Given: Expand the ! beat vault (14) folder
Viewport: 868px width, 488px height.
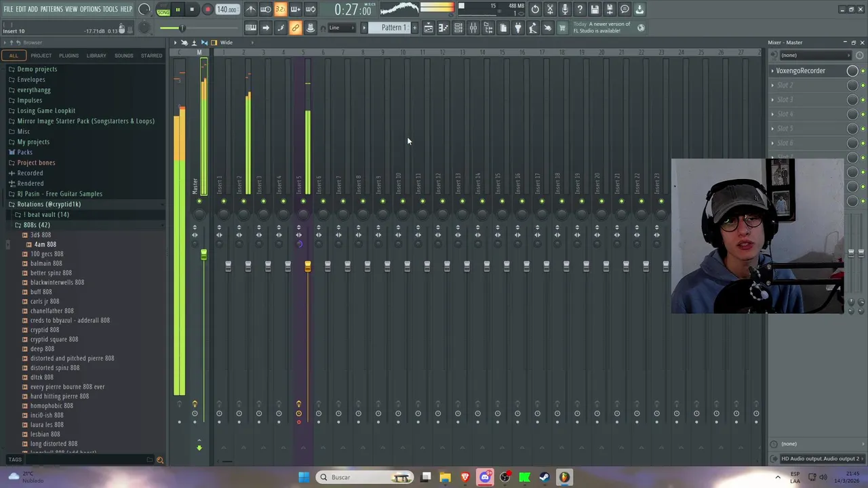Looking at the screenshot, I should [45, 215].
